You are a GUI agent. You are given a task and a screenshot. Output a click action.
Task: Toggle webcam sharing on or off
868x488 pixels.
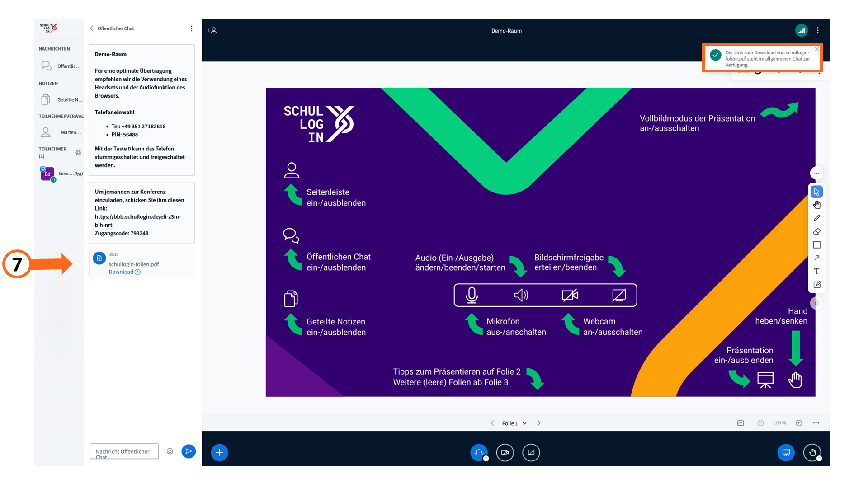pyautogui.click(x=505, y=452)
